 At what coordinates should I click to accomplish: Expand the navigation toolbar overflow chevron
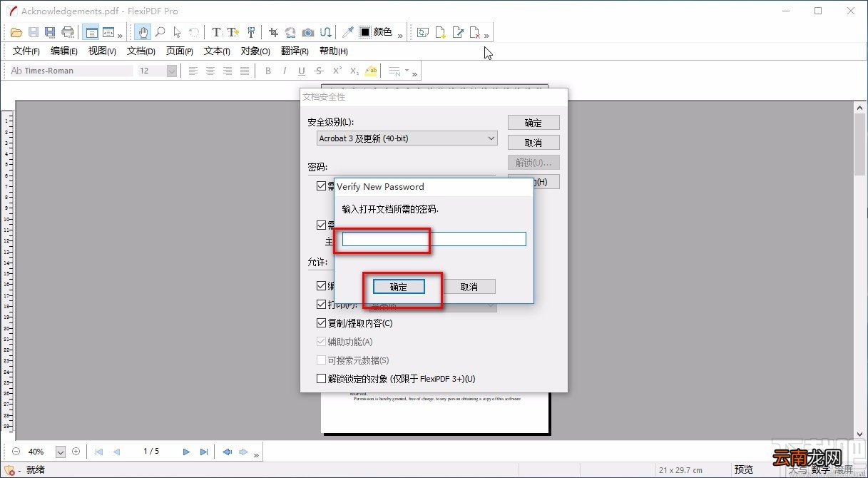coord(256,454)
